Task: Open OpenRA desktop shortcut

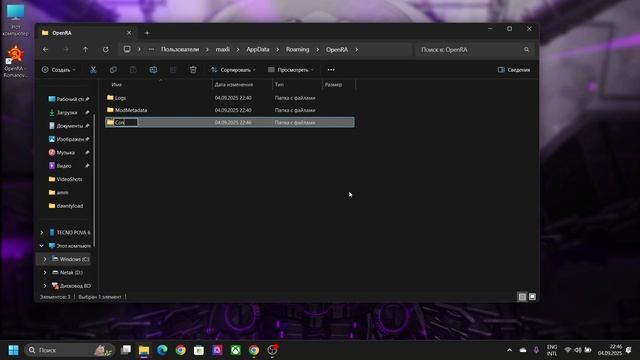Action: coord(15,61)
